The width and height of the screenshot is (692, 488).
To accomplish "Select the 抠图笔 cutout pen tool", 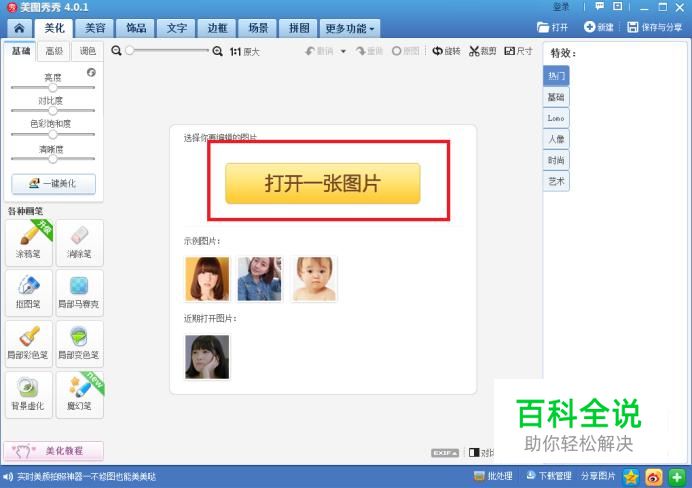I will [x=29, y=293].
